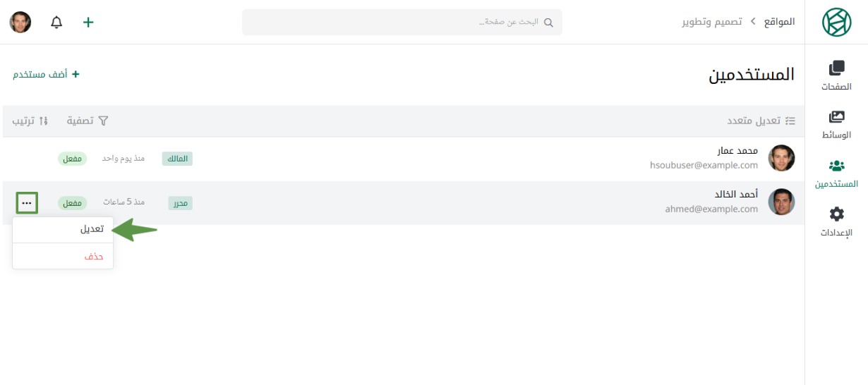Viewport: 868px width, 385px height.
Task: Click تصميم وتطوير breadcrumb link
Action: pyautogui.click(x=711, y=22)
